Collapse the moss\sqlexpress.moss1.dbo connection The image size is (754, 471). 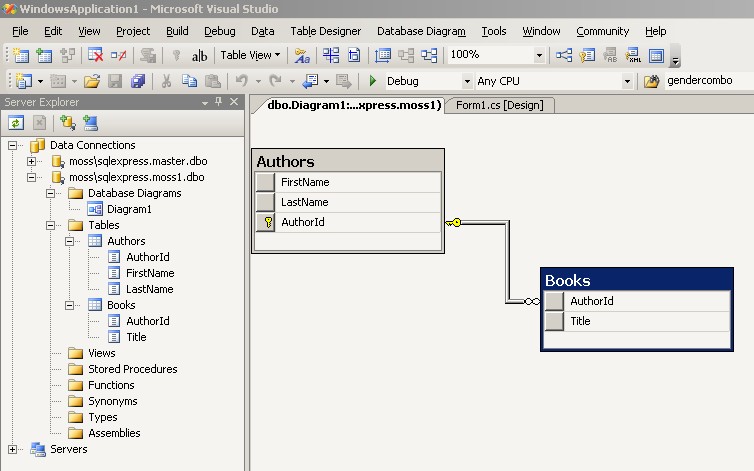click(31, 178)
